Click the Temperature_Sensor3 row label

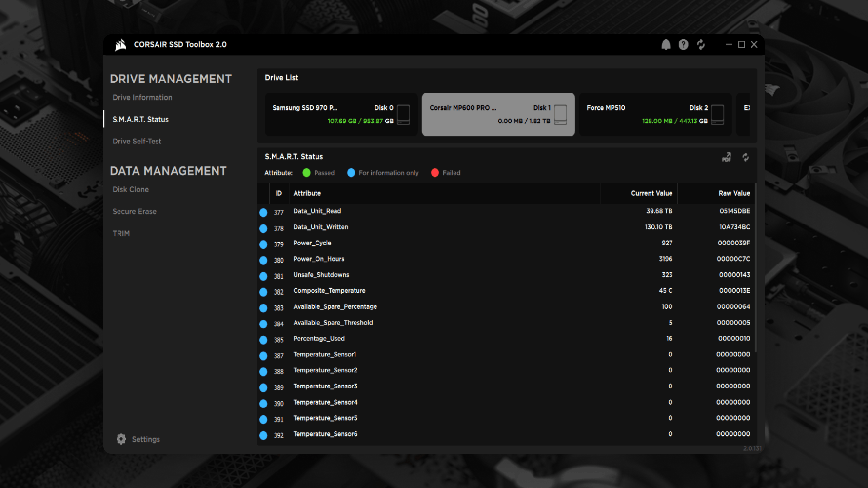[325, 386]
